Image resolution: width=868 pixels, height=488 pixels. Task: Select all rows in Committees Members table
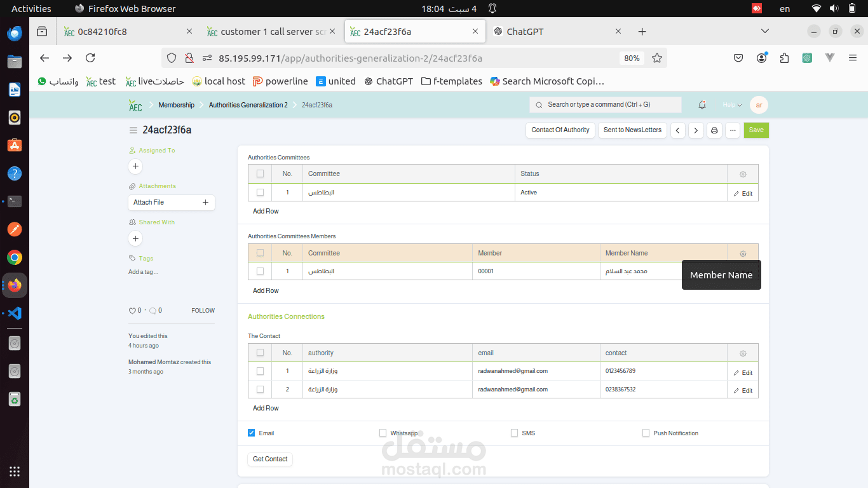pos(260,253)
